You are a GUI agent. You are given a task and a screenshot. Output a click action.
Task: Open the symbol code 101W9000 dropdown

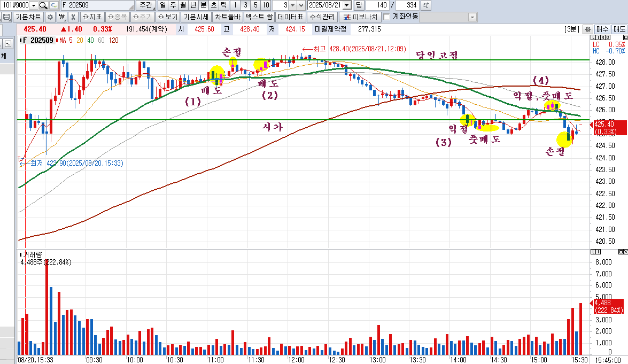coord(34,5)
